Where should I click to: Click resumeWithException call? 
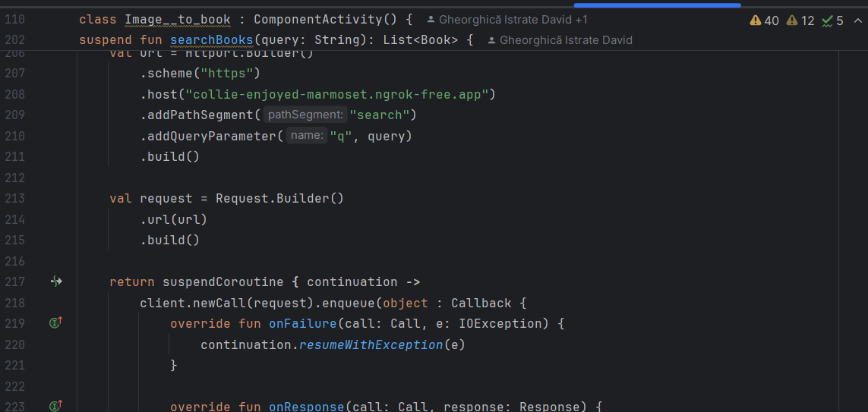(x=371, y=344)
